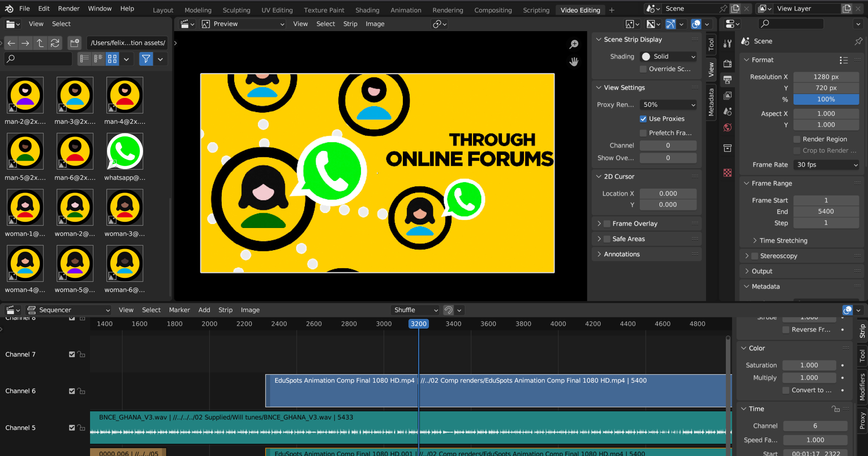Mute Channel 7 with its checkbox

point(72,354)
